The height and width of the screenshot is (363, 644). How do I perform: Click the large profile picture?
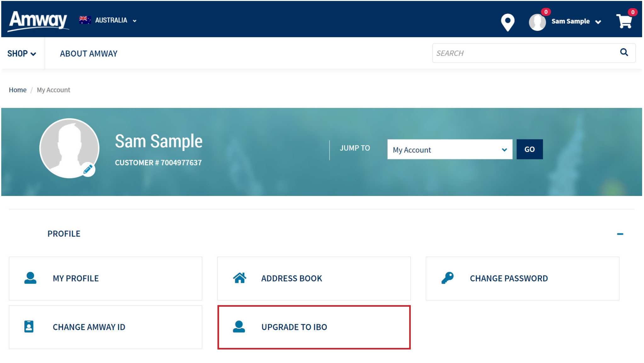pos(69,148)
